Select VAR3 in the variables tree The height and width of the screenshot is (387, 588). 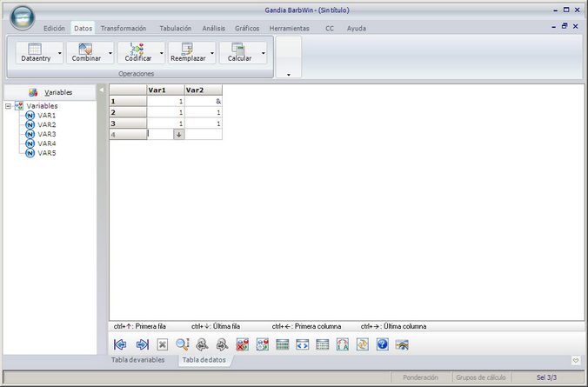coord(46,134)
